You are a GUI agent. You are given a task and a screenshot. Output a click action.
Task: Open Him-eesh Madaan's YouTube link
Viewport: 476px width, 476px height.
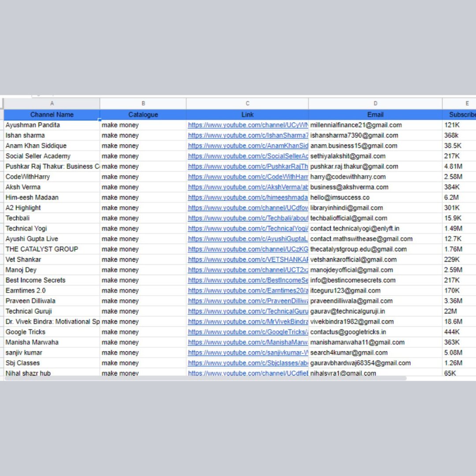pyautogui.click(x=248, y=197)
